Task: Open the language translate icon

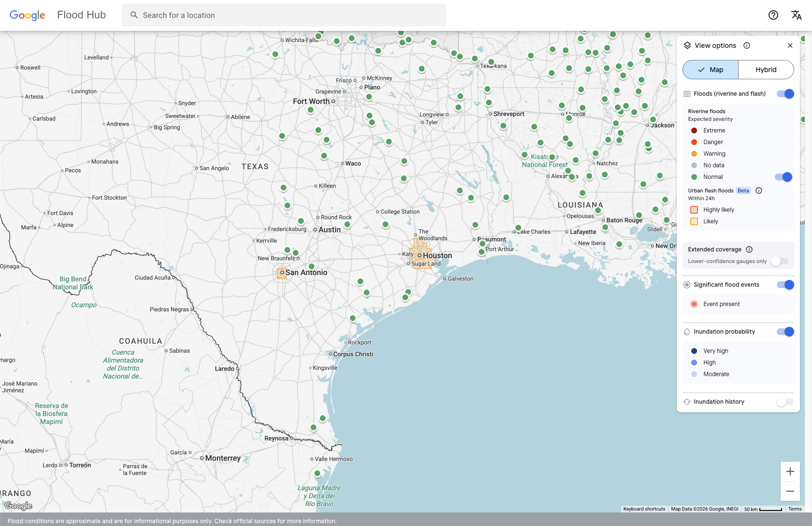Action: point(796,15)
